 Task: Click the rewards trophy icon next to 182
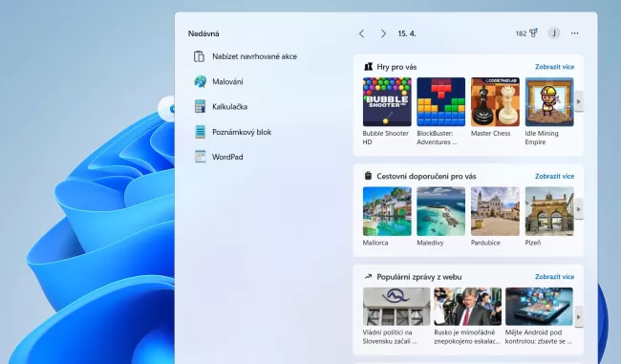coord(533,33)
